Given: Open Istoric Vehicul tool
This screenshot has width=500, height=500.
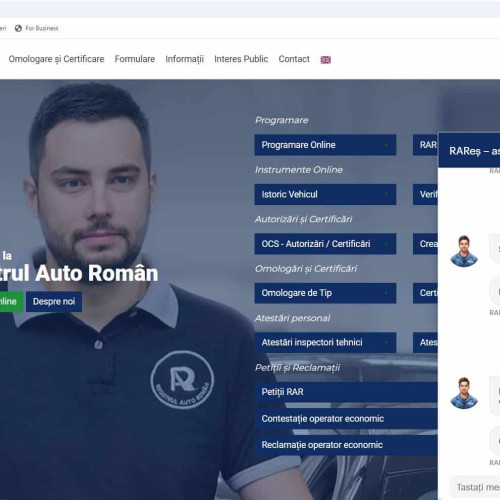Looking at the screenshot, I should 325,194.
